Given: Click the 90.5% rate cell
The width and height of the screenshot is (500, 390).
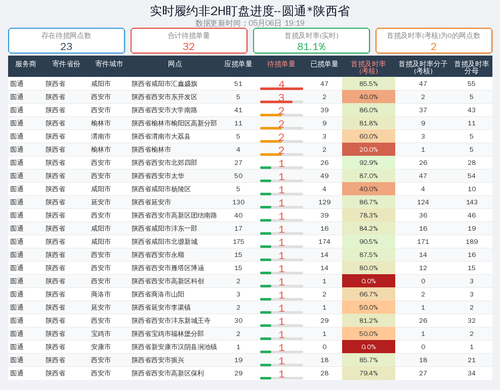Looking at the screenshot, I should coord(368,242).
